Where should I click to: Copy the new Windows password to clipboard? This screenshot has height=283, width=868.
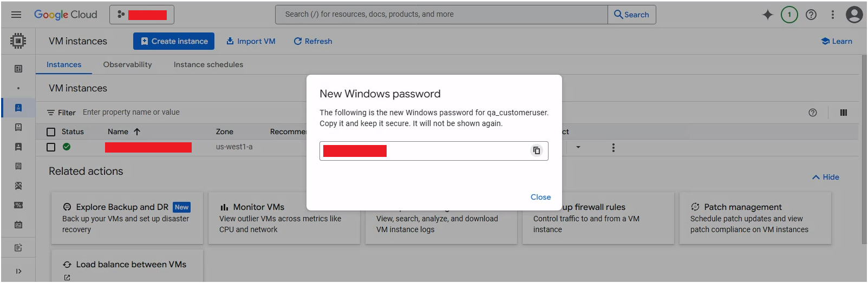(536, 150)
